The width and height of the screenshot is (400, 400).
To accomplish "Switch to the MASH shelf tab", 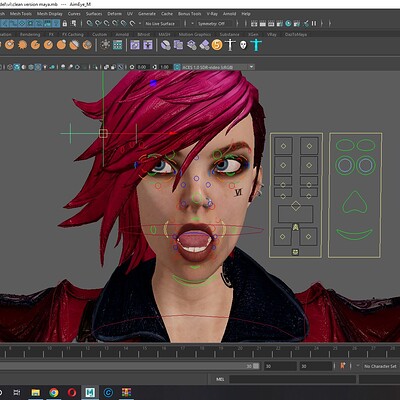I will (x=164, y=34).
